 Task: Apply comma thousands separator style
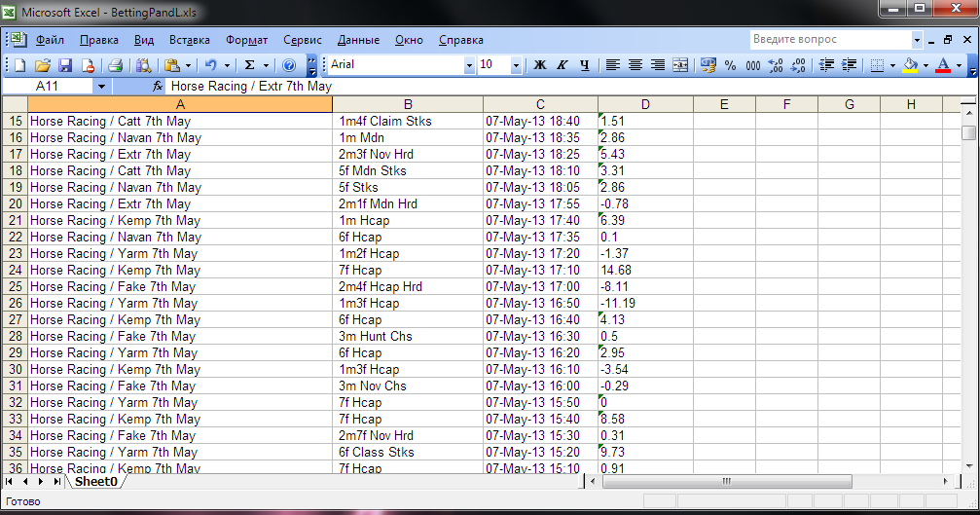(x=753, y=65)
